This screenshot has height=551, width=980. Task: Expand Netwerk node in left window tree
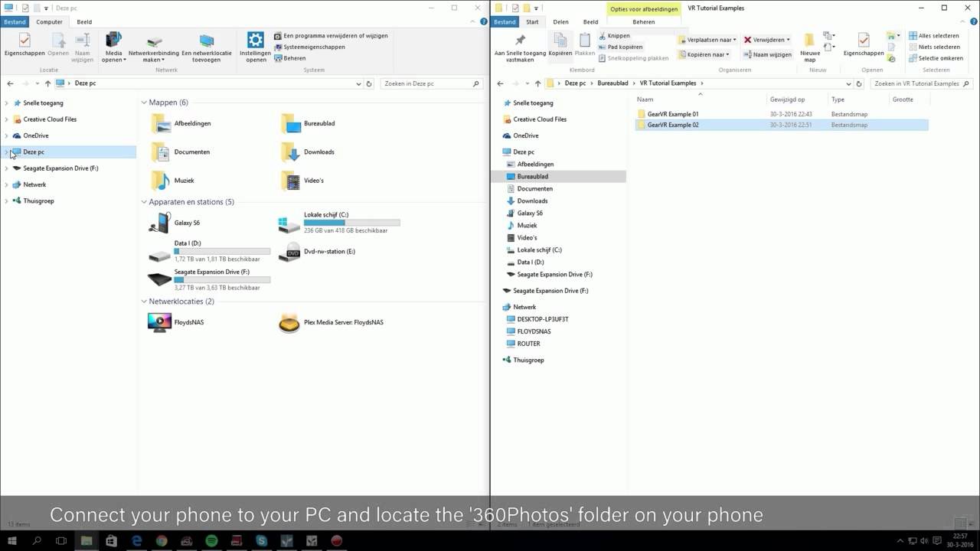click(7, 184)
